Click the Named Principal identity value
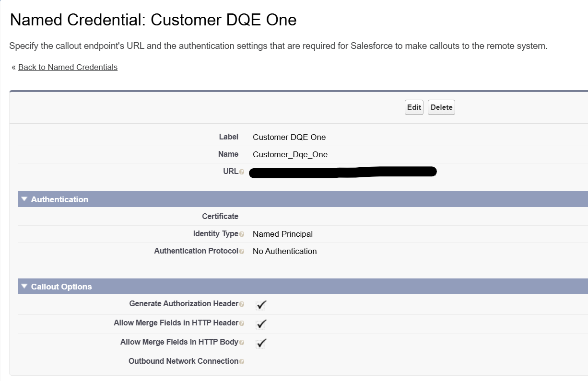Image resolution: width=588 pixels, height=381 pixels. 282,234
